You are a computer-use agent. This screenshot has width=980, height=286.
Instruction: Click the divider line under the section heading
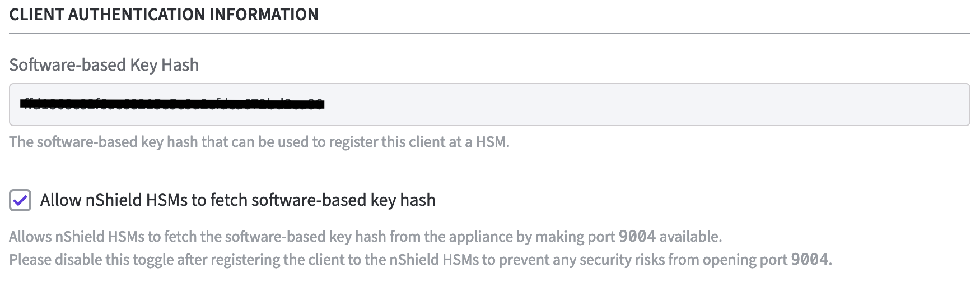point(489,33)
